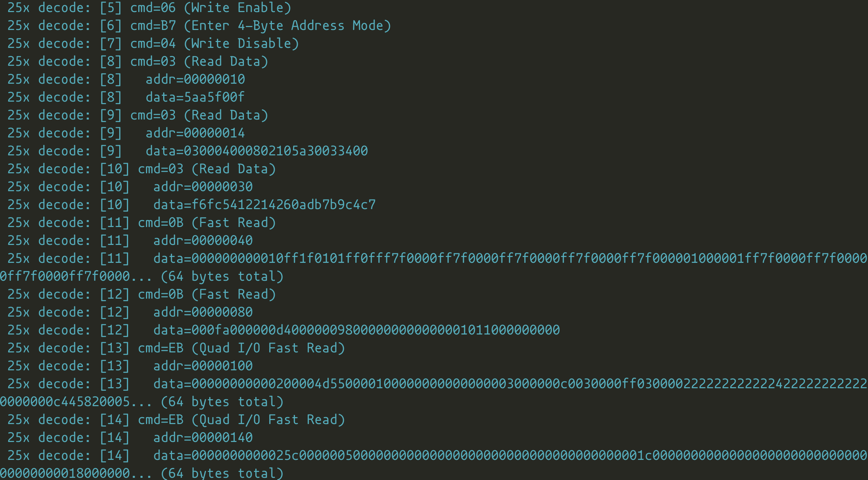The width and height of the screenshot is (868, 480).
Task: Click the [10] cmd=03 Read Data line
Action: pyautogui.click(x=142, y=169)
